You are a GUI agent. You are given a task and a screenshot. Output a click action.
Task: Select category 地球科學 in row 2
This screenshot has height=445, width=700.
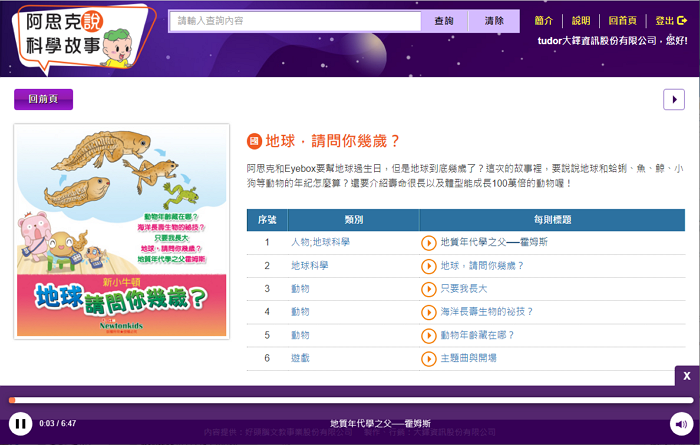point(310,266)
